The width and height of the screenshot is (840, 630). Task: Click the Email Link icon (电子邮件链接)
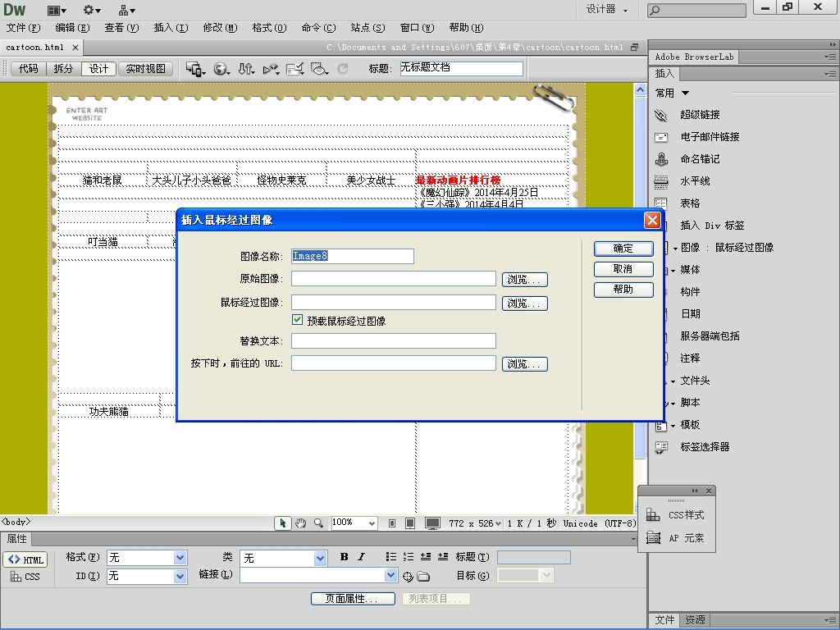pyautogui.click(x=661, y=137)
